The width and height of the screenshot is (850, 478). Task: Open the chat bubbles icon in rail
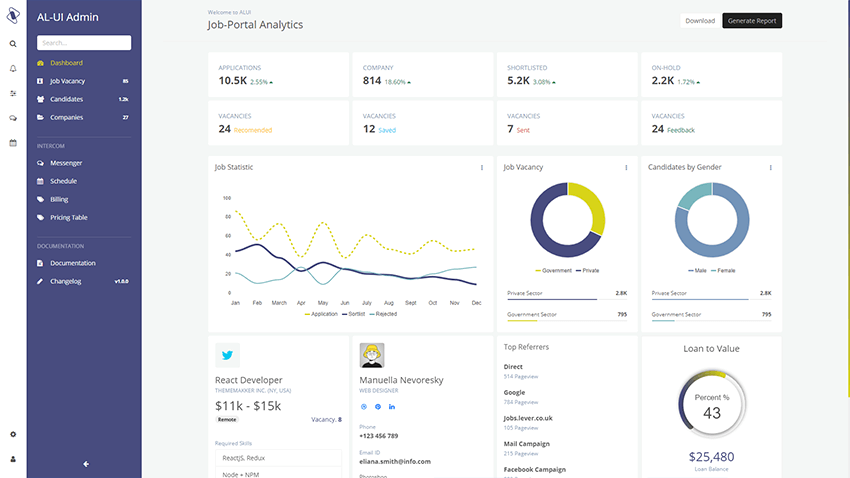tap(13, 118)
